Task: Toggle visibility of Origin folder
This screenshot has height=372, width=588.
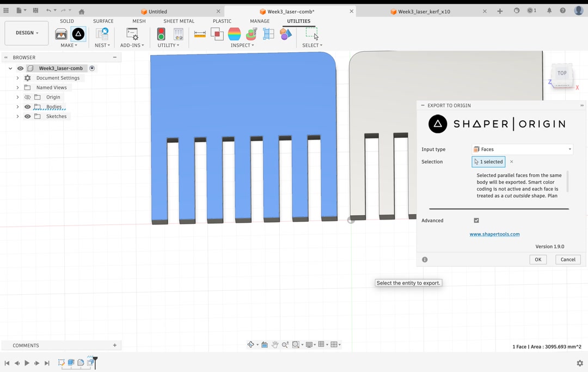Action: pos(27,97)
